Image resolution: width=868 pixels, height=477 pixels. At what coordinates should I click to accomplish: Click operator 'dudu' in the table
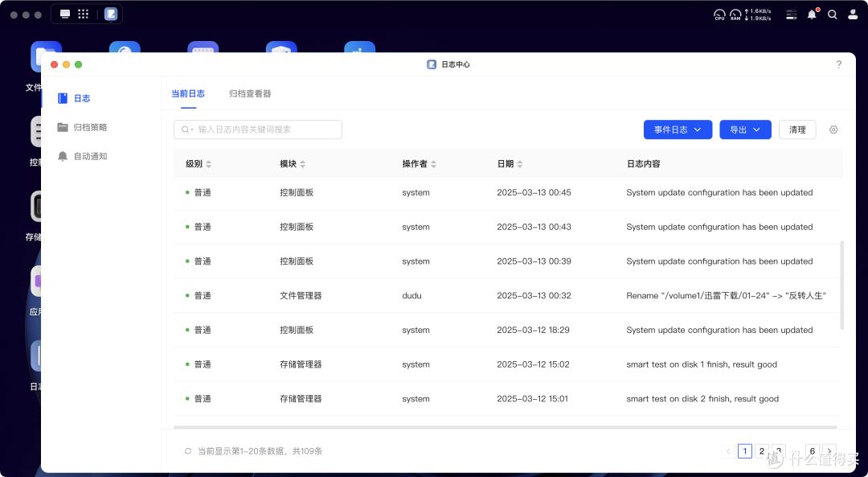(x=411, y=296)
